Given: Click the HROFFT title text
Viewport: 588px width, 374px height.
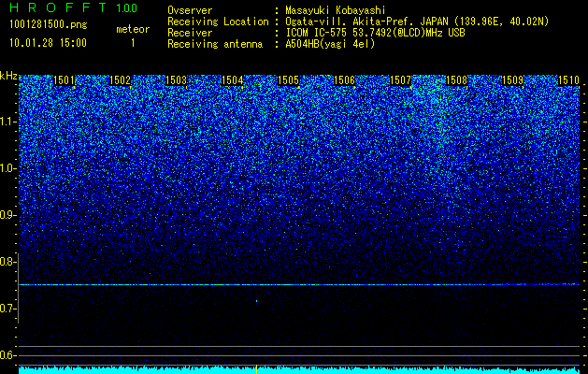Looking at the screenshot, I should tap(58, 7).
